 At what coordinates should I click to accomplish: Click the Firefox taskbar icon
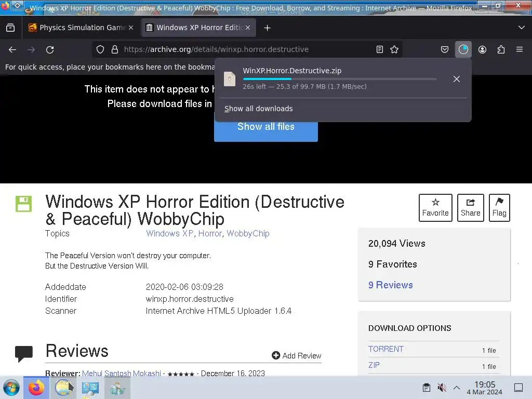36,388
